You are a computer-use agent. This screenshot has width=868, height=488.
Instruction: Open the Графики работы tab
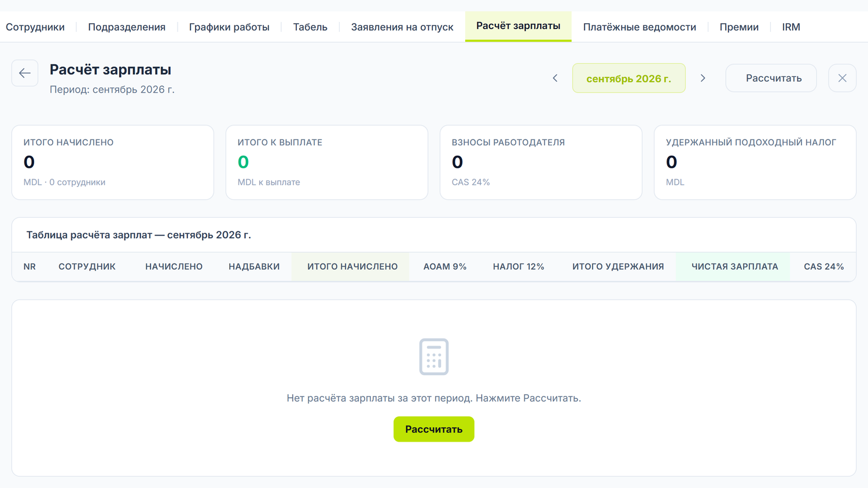[229, 27]
